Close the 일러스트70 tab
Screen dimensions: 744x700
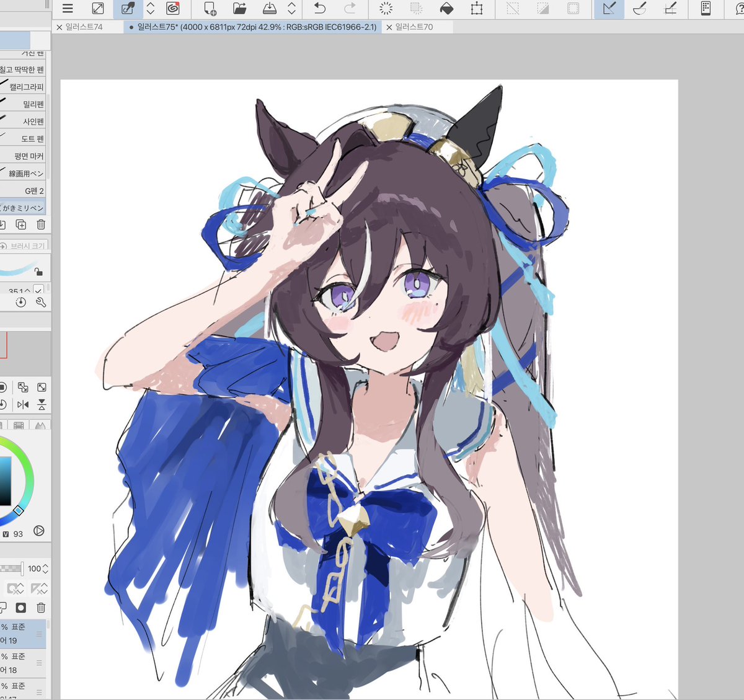tap(389, 27)
